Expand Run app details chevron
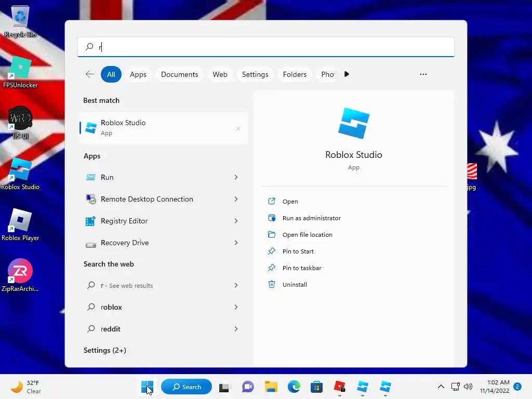Screen dimensions: 532x399 (x=236, y=177)
